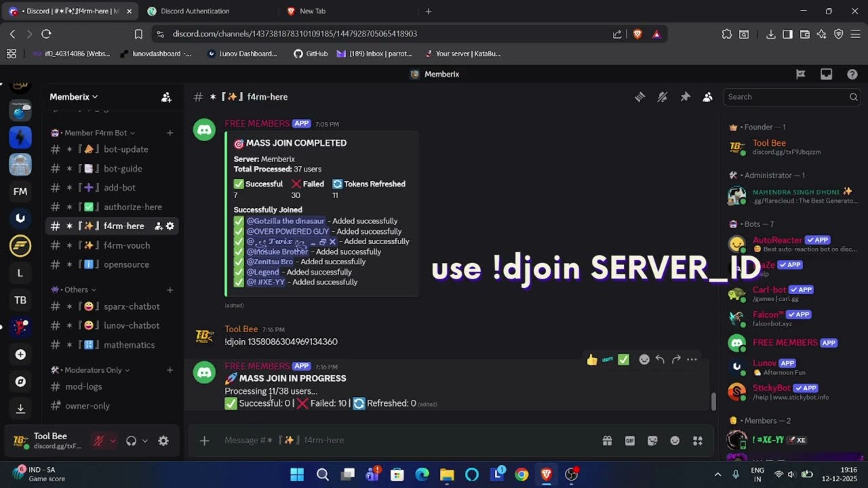Screen dimensions: 868x488
Task: Click Add a Server plus in server rail
Action: (20, 354)
